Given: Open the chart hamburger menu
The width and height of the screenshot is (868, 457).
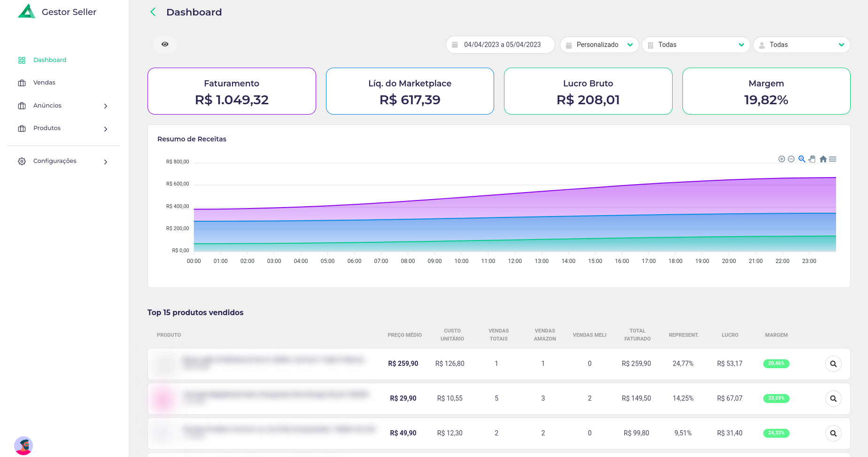Looking at the screenshot, I should point(833,159).
